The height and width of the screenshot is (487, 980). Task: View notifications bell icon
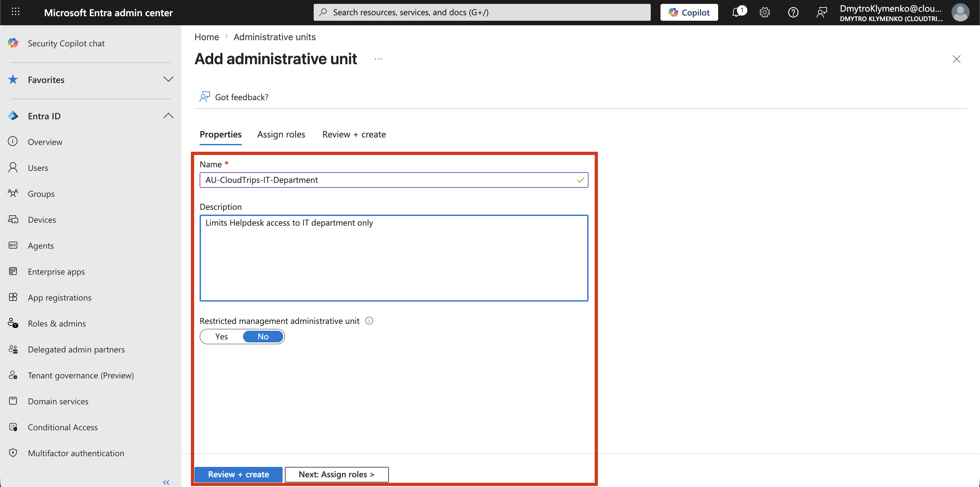737,12
